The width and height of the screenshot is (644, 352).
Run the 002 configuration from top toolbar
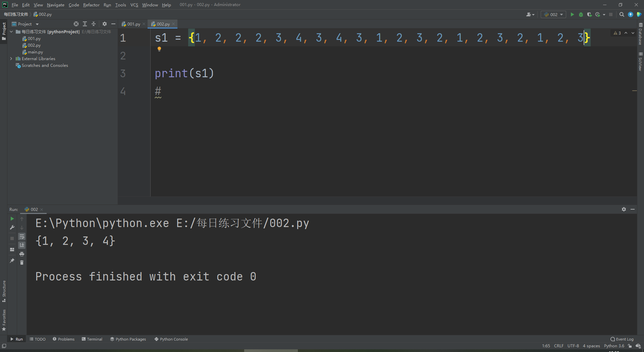click(572, 14)
